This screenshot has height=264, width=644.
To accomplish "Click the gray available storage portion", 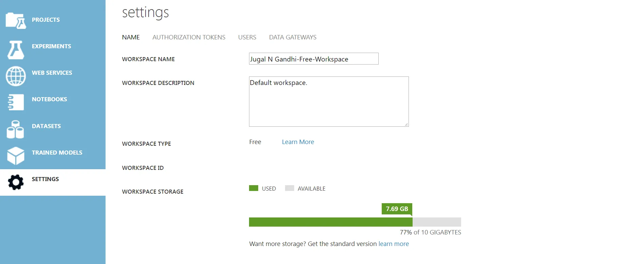I will tap(437, 222).
